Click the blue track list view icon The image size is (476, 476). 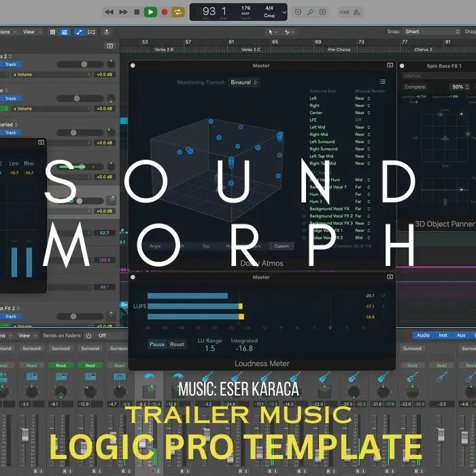[x=65, y=32]
